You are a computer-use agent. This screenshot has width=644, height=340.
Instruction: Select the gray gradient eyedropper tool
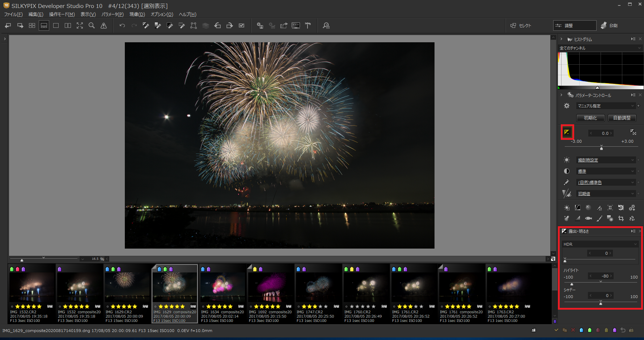[x=158, y=26]
